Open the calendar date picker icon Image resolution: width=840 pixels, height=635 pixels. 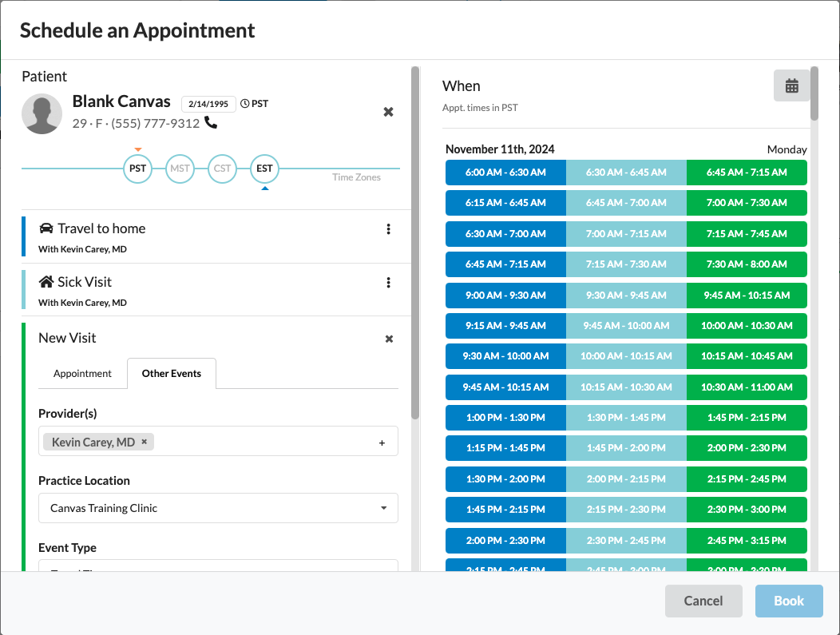[x=791, y=86]
